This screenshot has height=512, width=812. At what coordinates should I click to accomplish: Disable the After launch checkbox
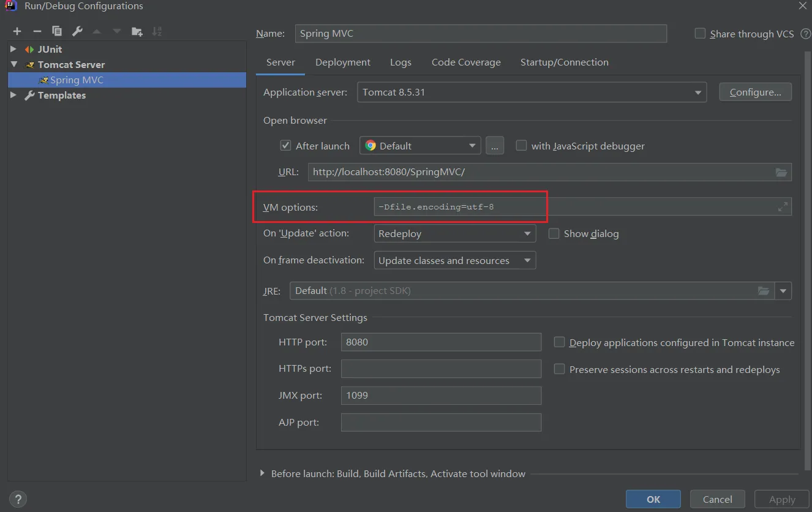coord(285,146)
